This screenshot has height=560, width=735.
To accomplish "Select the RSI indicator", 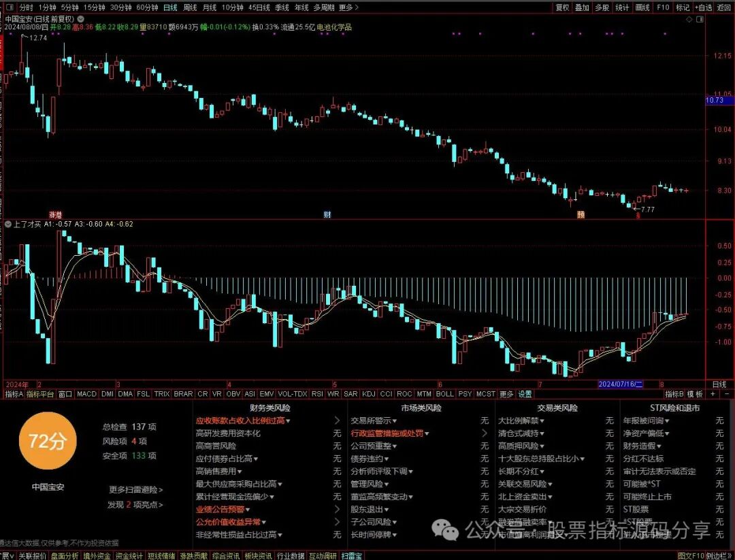I will coord(317,394).
